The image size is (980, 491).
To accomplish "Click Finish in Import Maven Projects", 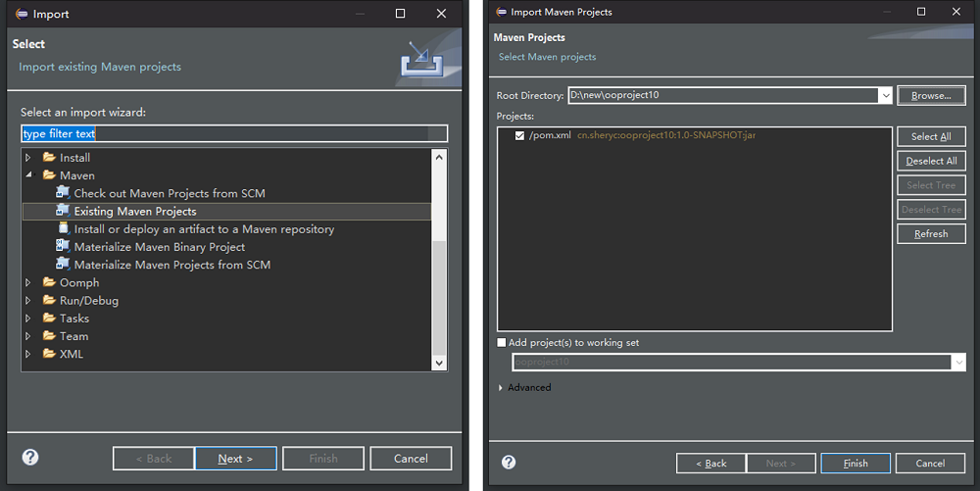I will point(855,464).
